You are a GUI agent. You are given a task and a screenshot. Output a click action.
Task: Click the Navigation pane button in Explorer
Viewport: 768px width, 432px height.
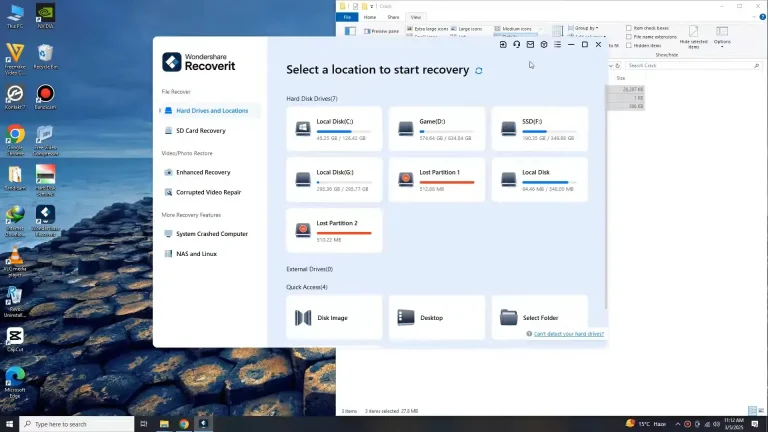point(350,31)
